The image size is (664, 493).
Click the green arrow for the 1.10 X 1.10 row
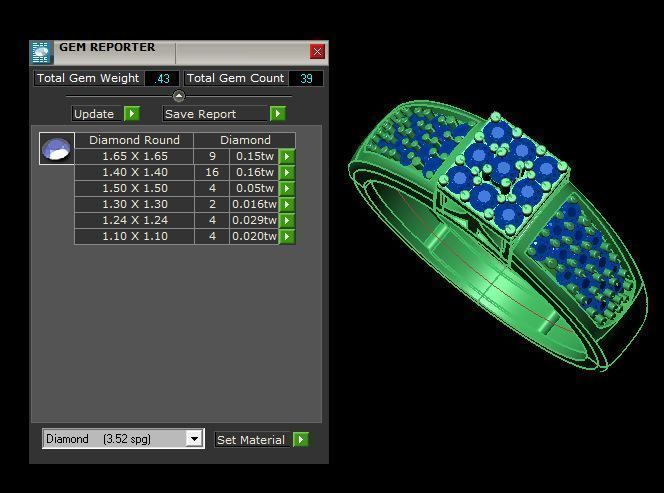[287, 236]
